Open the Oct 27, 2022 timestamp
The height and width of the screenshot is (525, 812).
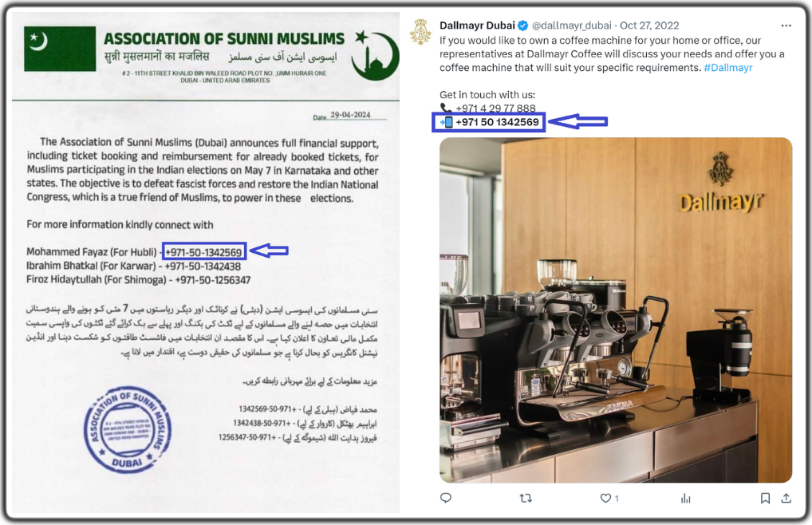(649, 26)
